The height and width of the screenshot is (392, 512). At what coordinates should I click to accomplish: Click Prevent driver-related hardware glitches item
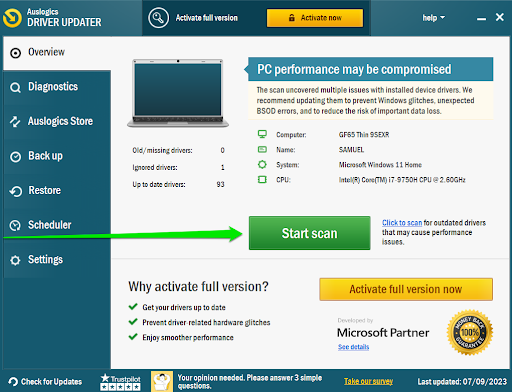(206, 322)
